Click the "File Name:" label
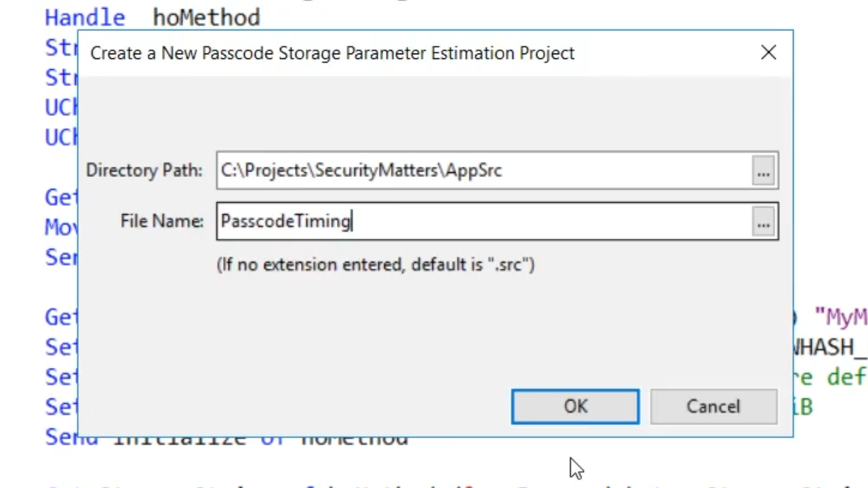Image resolution: width=868 pixels, height=488 pixels. pos(161,221)
